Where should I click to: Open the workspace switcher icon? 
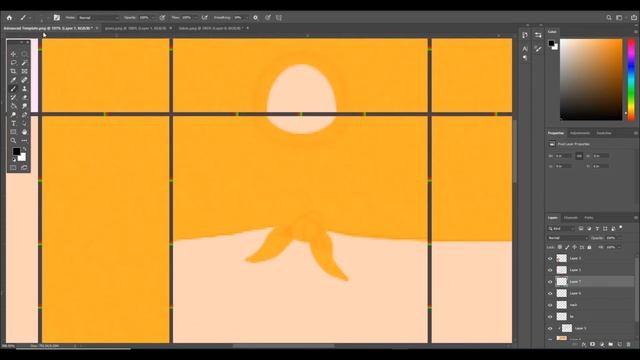pyautogui.click(x=619, y=18)
